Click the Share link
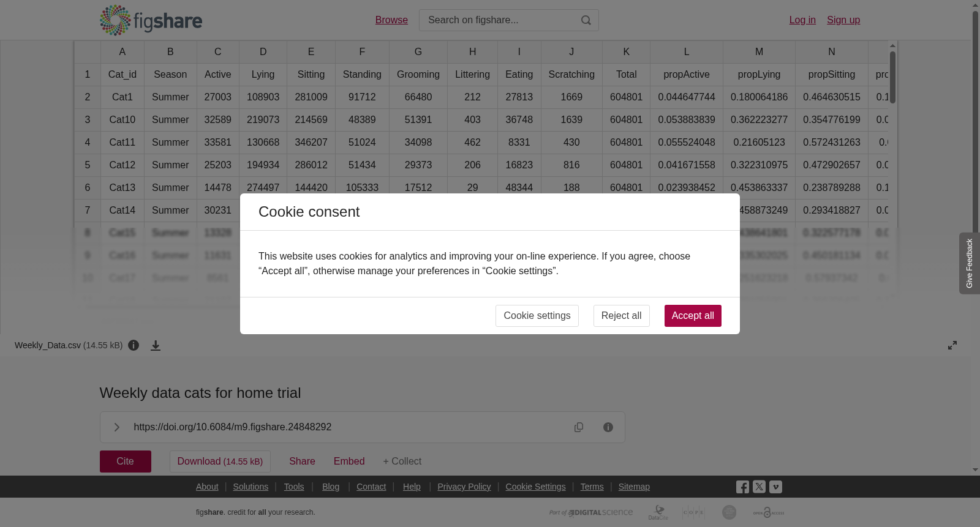Viewport: 980px width, 527px height. click(302, 462)
